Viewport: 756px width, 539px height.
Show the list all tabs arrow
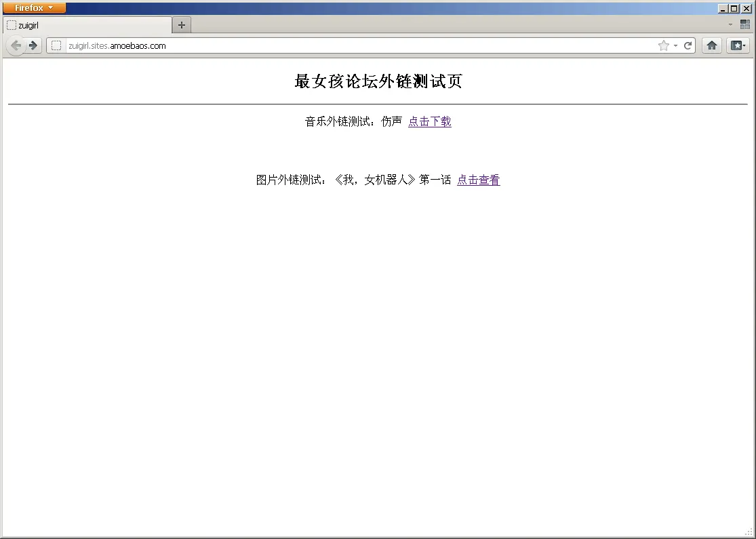tap(730, 24)
